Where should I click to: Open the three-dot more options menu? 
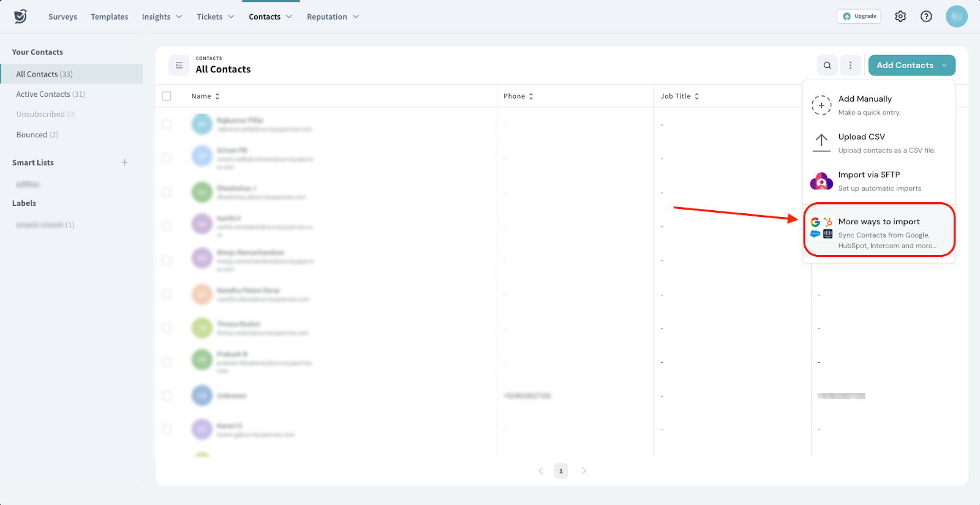(x=850, y=66)
